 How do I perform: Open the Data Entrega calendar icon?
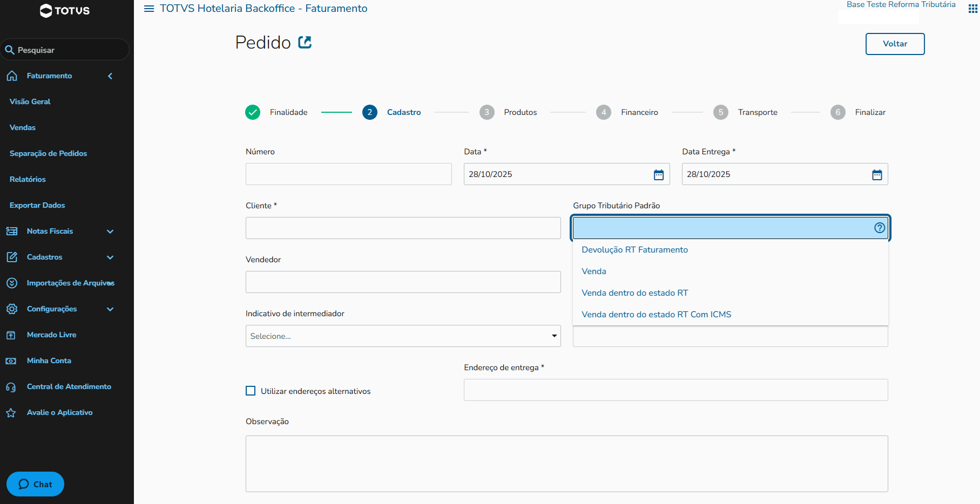[877, 174]
